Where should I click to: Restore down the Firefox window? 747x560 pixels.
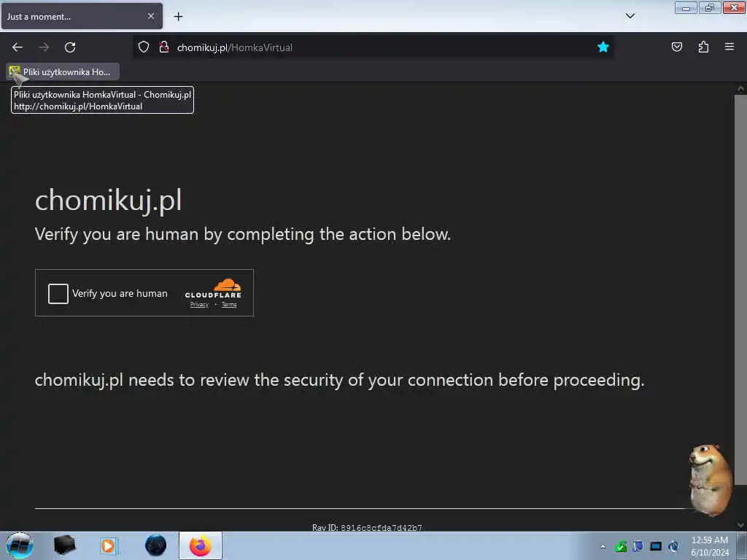coord(710,8)
